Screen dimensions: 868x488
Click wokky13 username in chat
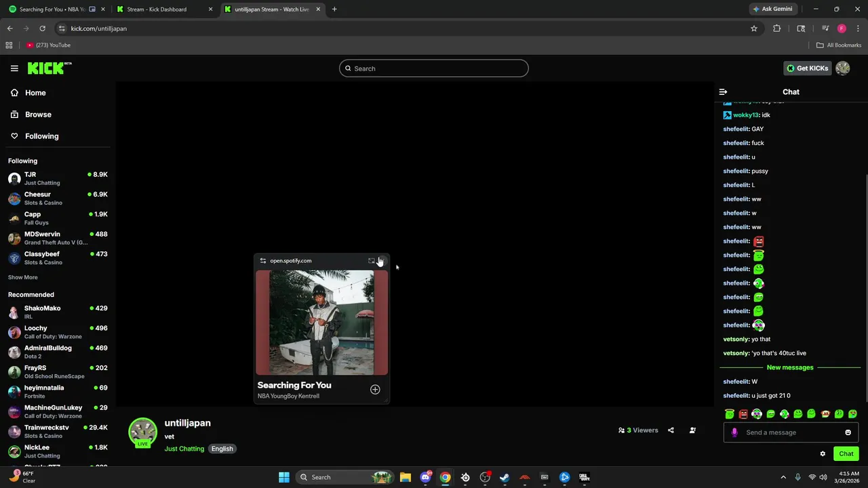745,115
